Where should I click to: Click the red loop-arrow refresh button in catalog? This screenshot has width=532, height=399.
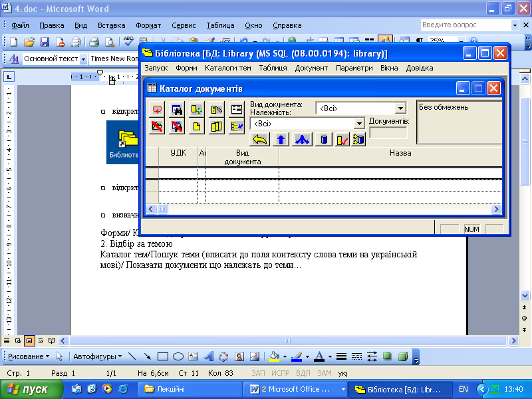(x=157, y=109)
